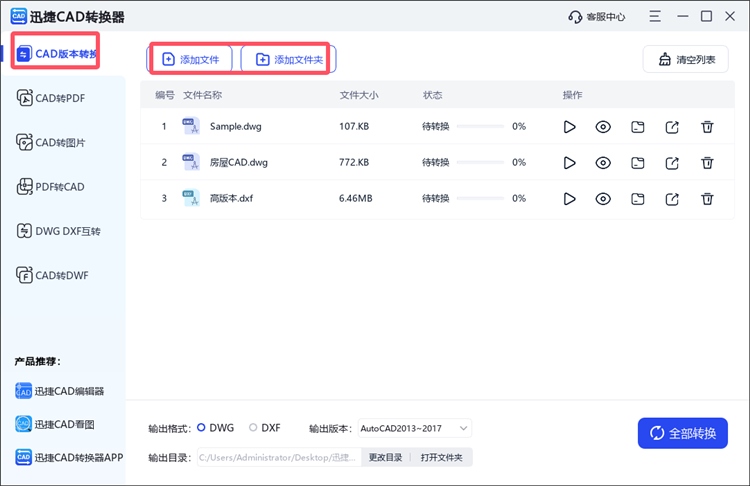The image size is (750, 486).
Task: Delete 房屋CAD.dwg from the list
Action: 707,163
